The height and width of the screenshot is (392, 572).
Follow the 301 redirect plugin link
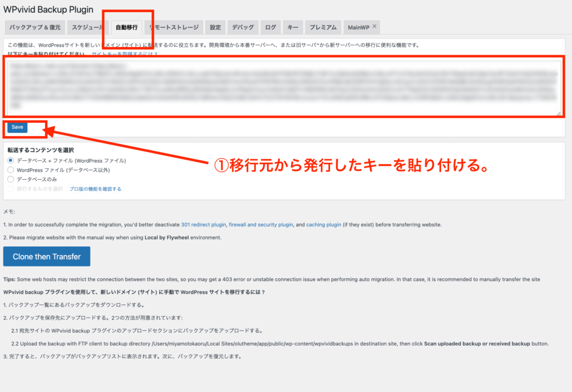pos(203,224)
